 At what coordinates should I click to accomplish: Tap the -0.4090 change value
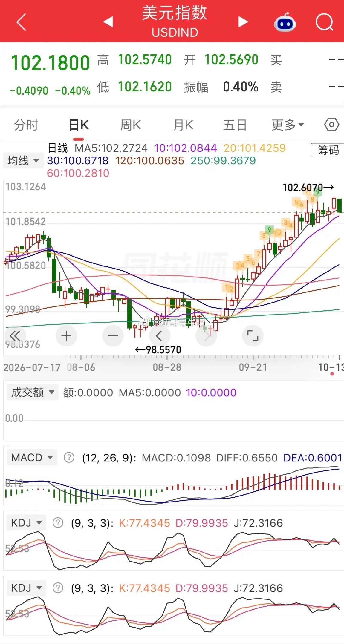click(x=29, y=91)
